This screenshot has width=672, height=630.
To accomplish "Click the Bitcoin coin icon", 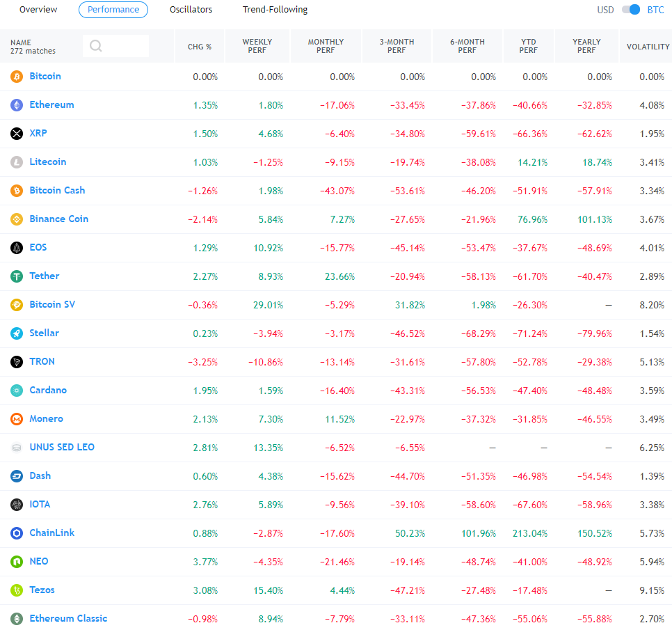I will (x=17, y=77).
